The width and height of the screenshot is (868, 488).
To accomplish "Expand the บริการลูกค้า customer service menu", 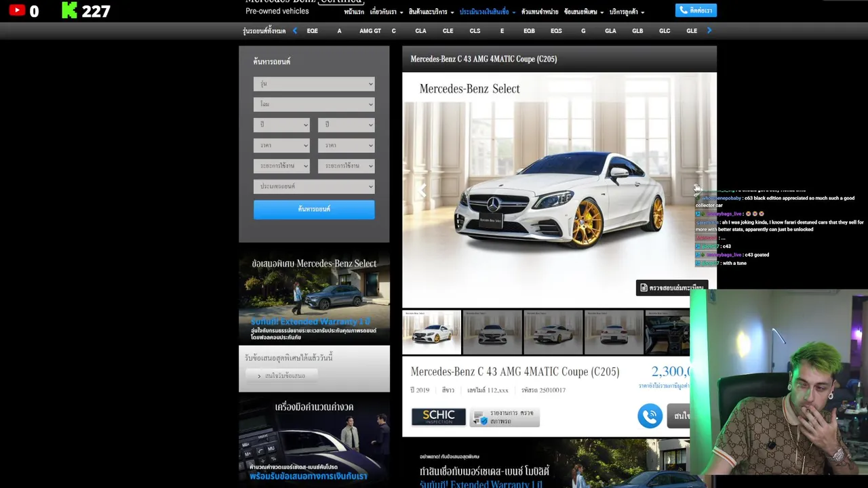I will point(627,12).
